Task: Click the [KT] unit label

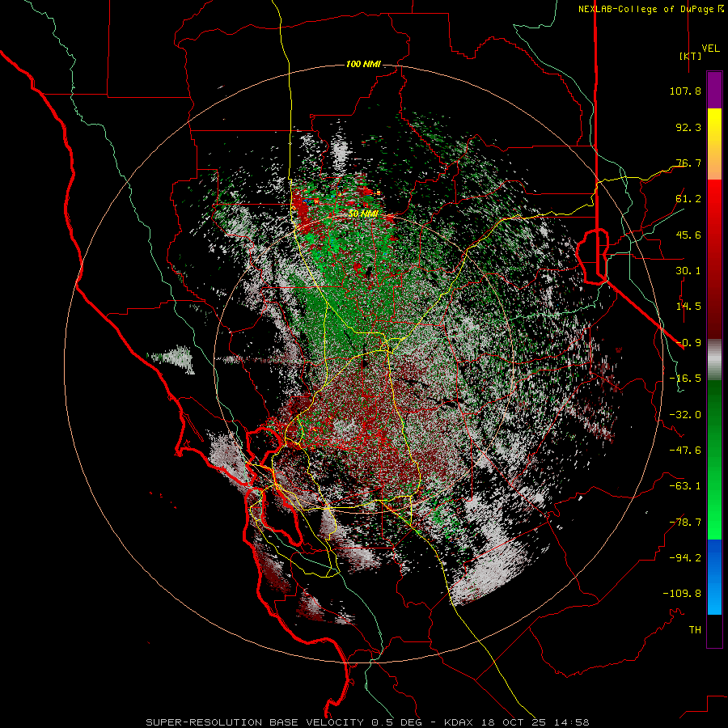Action: (x=691, y=56)
